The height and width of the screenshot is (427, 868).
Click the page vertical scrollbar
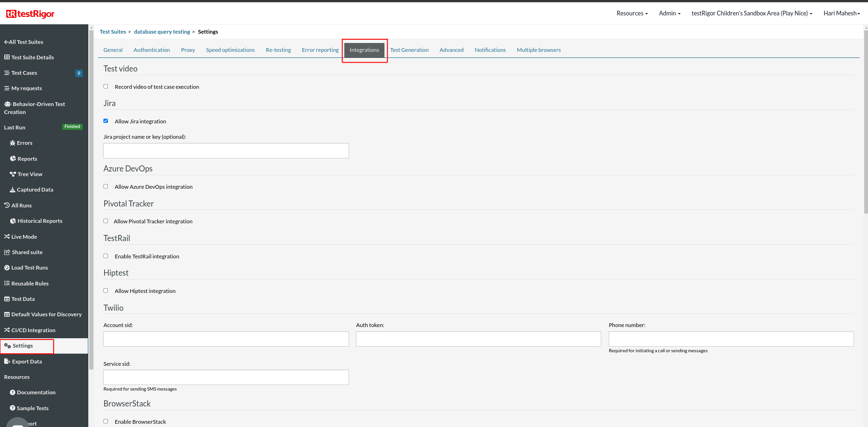point(865,121)
